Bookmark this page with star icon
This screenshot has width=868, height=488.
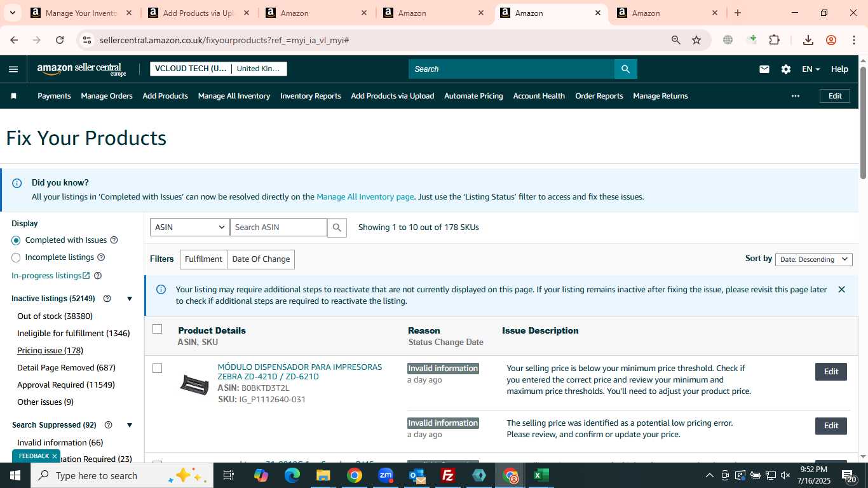(696, 40)
